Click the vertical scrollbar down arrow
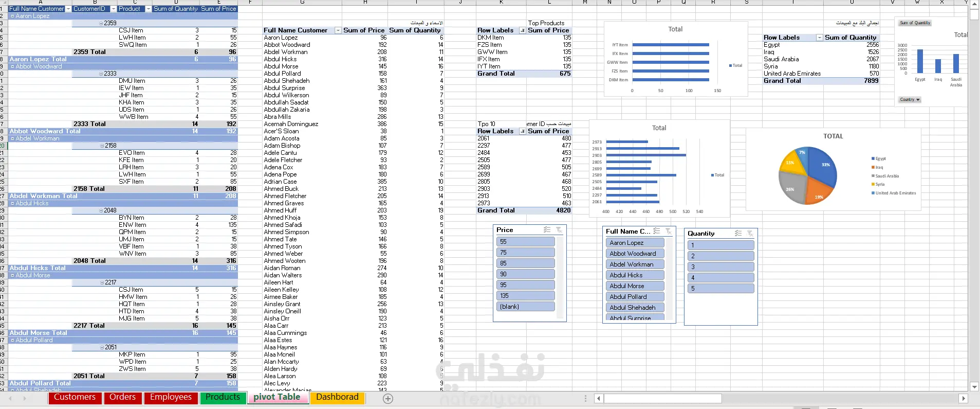This screenshot has width=980, height=409. coord(974,387)
